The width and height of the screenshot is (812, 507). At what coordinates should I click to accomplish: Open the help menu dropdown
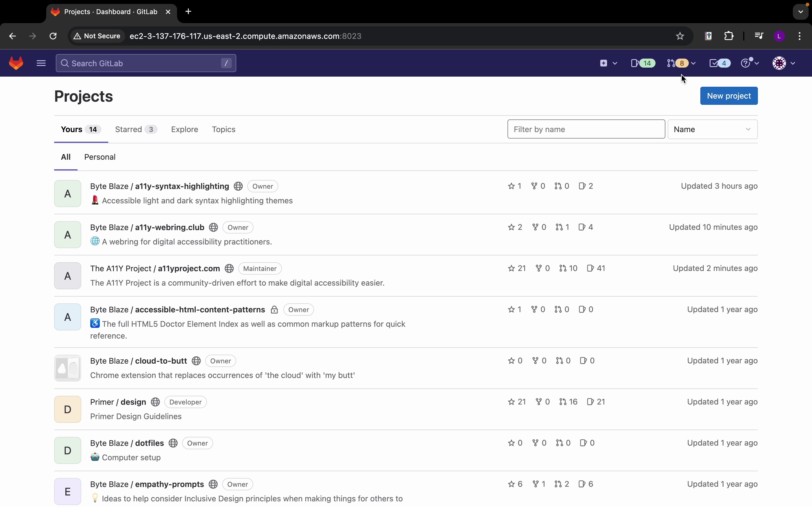(x=750, y=63)
